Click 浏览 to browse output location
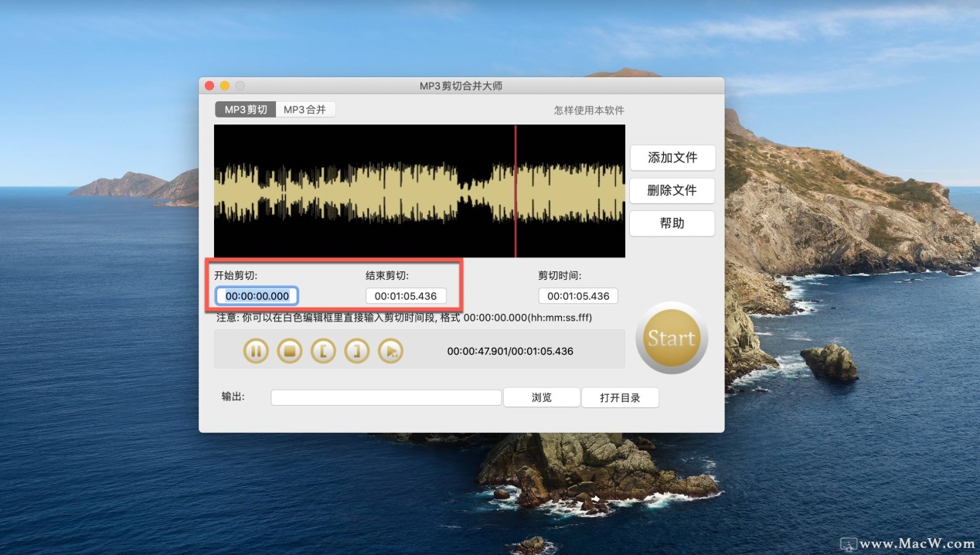Screen dimensions: 980x555 pos(542,397)
